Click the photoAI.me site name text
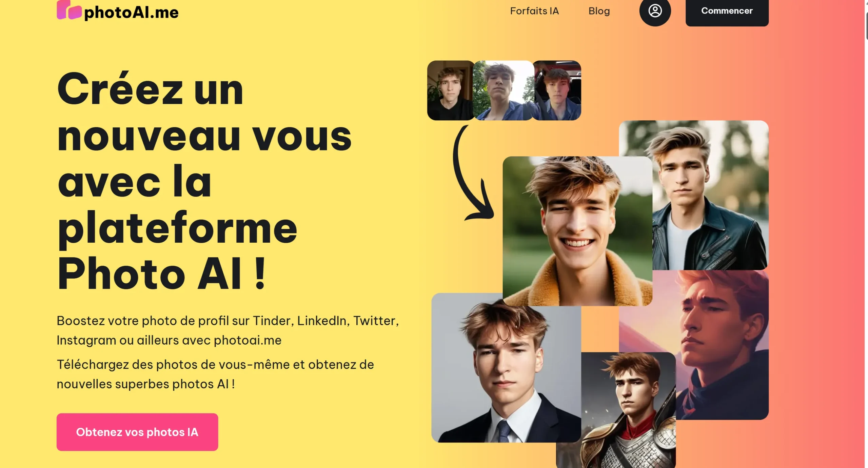 pos(131,13)
